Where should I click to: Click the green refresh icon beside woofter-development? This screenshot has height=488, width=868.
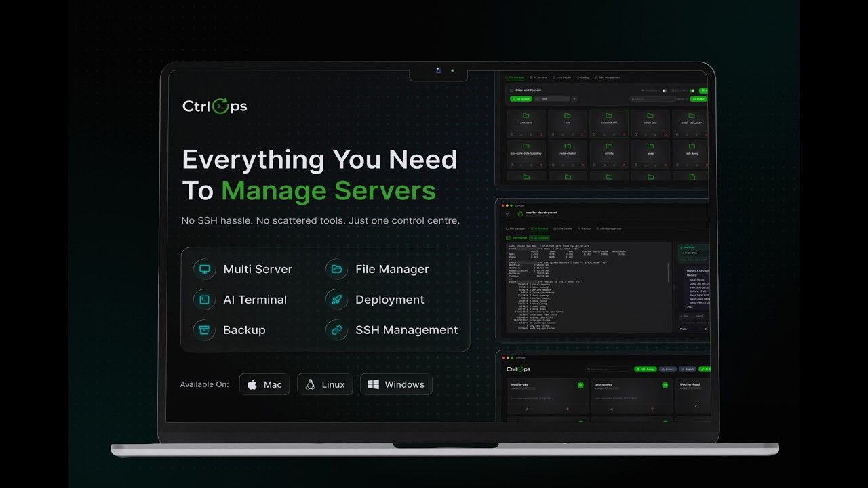tap(520, 214)
